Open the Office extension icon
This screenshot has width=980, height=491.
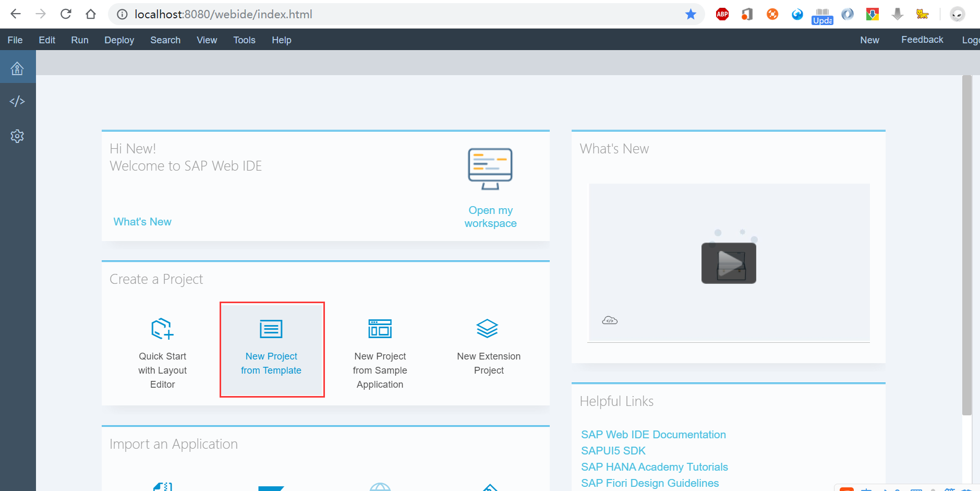pyautogui.click(x=747, y=14)
